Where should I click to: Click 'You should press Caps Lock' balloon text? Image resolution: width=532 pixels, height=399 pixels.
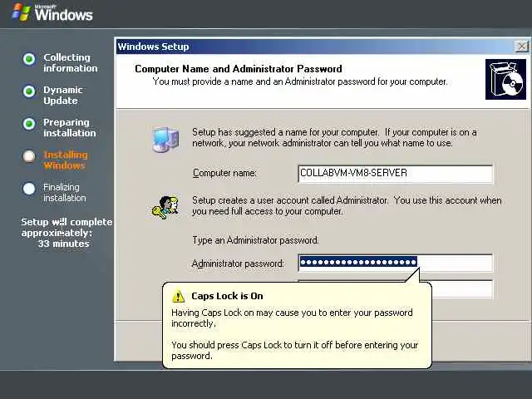point(294,351)
